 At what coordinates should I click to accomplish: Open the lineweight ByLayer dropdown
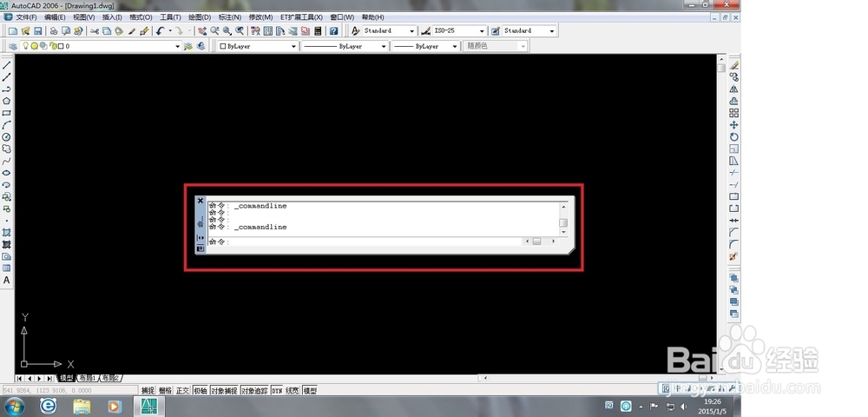[x=455, y=47]
